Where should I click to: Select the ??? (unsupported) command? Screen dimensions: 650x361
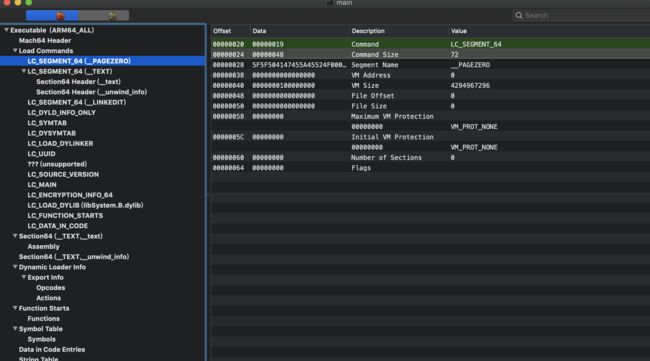pos(57,164)
